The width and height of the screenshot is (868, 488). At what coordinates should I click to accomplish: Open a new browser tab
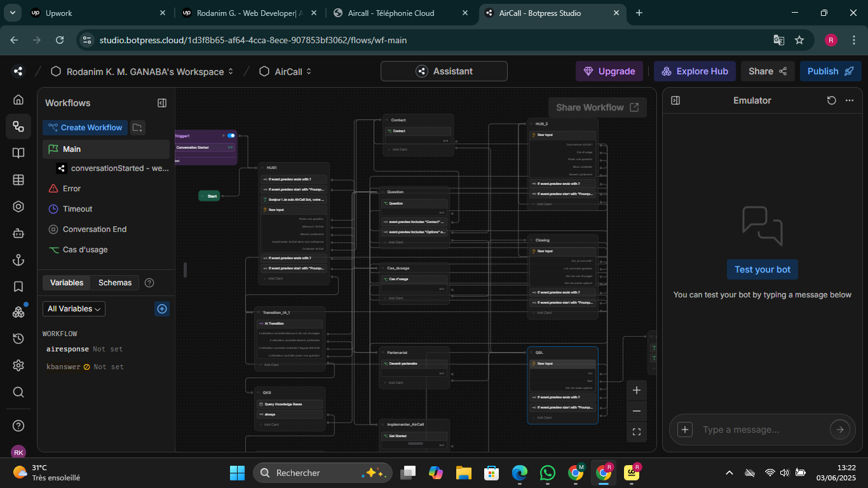(639, 13)
